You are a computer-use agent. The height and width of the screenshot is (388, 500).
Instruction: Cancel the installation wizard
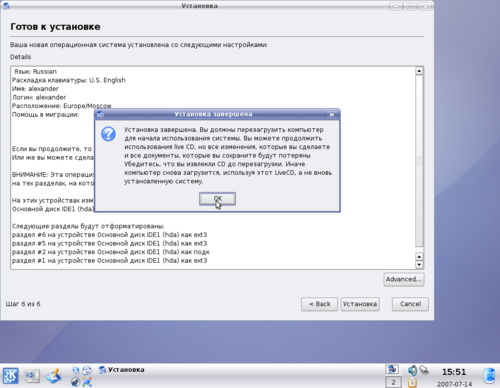point(410,304)
